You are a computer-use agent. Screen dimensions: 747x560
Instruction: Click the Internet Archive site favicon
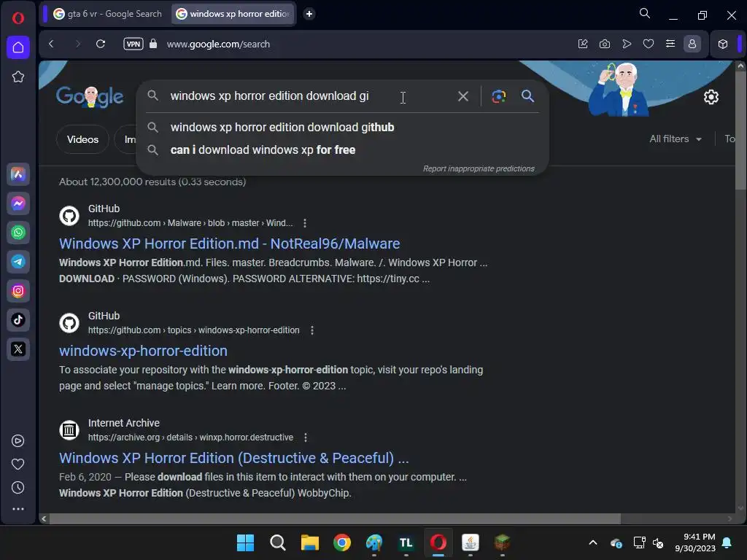click(69, 430)
